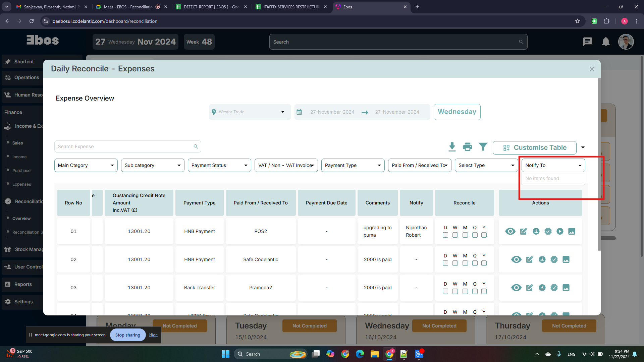Download row 01 expense attachment

pyautogui.click(x=536, y=231)
